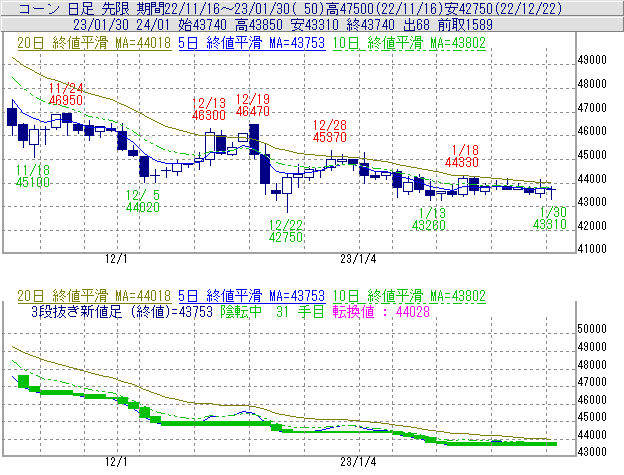Click the 43000 price axis label in lower chart

[x=592, y=452]
